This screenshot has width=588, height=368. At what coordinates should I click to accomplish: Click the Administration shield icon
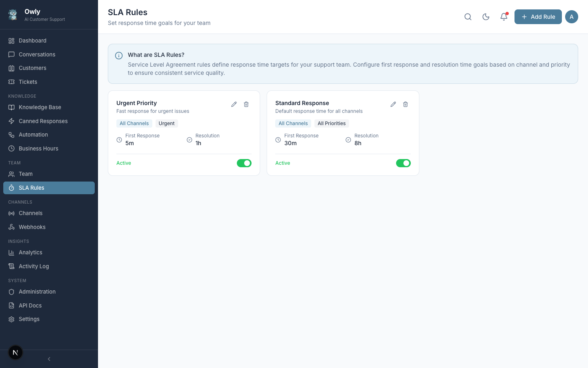click(11, 292)
